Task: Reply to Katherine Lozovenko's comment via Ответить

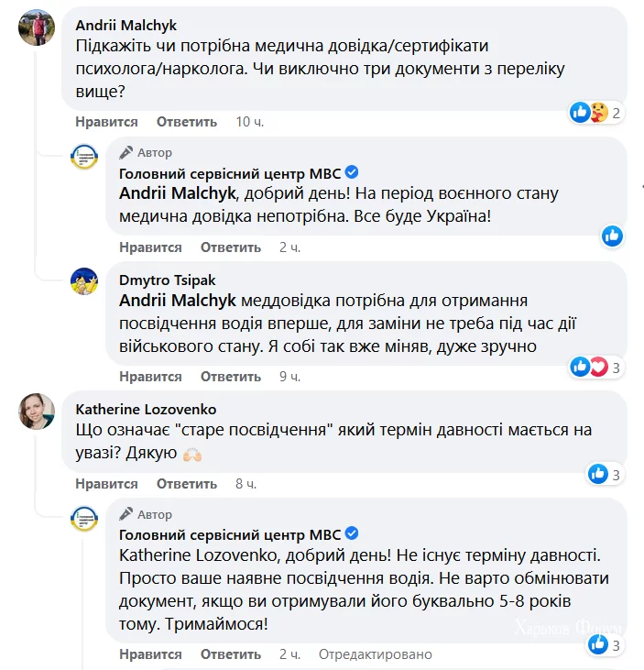Action: click(x=187, y=484)
